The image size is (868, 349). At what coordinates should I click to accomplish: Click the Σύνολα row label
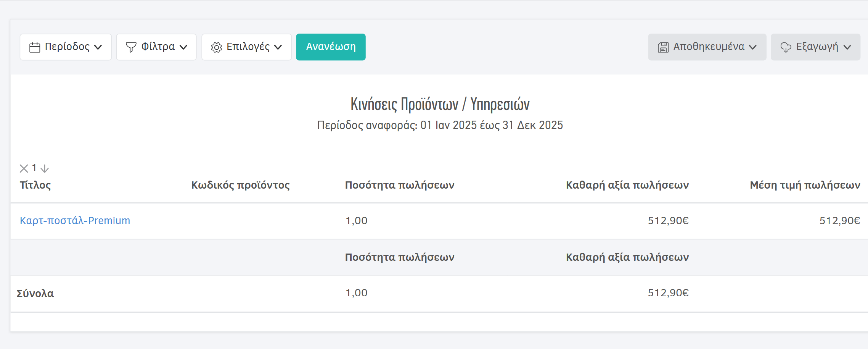[35, 294]
